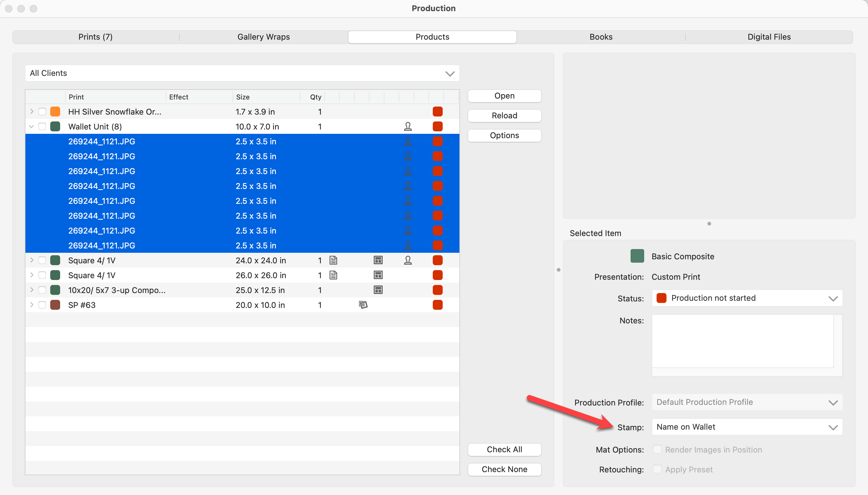Image resolution: width=868 pixels, height=495 pixels.
Task: Click the notes page icon on Square 24x24 row
Action: pyautogui.click(x=333, y=261)
